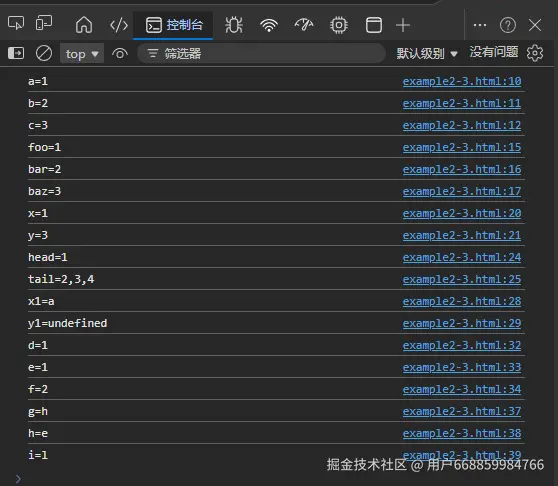Select the baz=3 log message
This screenshot has height=486, width=558.
click(44, 191)
